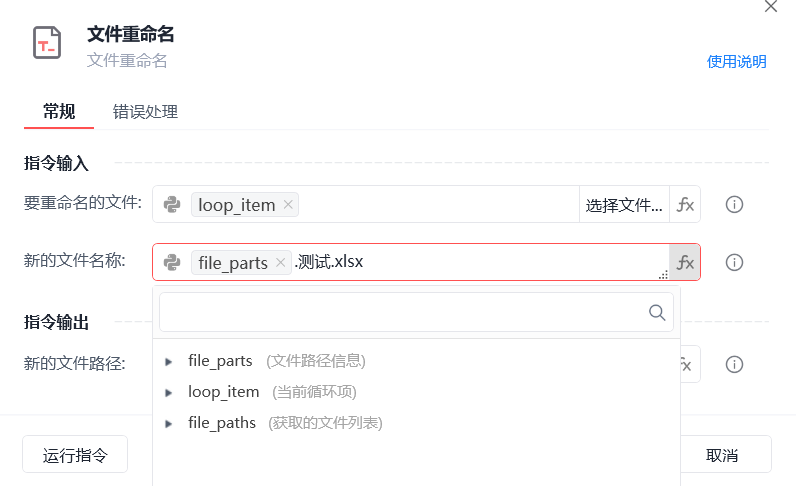This screenshot has width=796, height=486.
Task: Click the 运行指令 button
Action: [74, 455]
